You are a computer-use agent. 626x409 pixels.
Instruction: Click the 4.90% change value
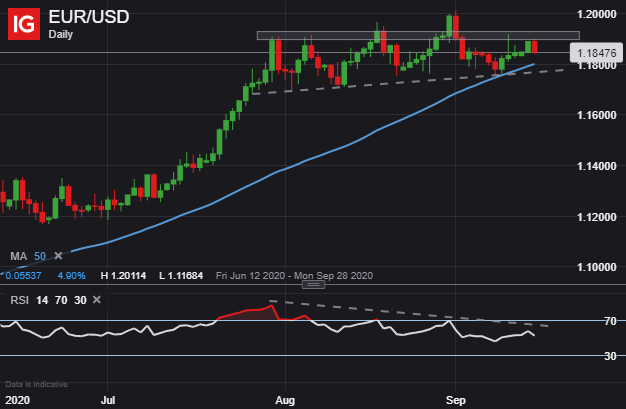tap(71, 276)
